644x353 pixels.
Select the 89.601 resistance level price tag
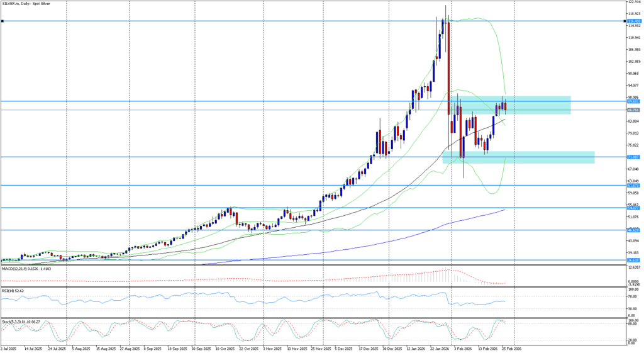633,101
